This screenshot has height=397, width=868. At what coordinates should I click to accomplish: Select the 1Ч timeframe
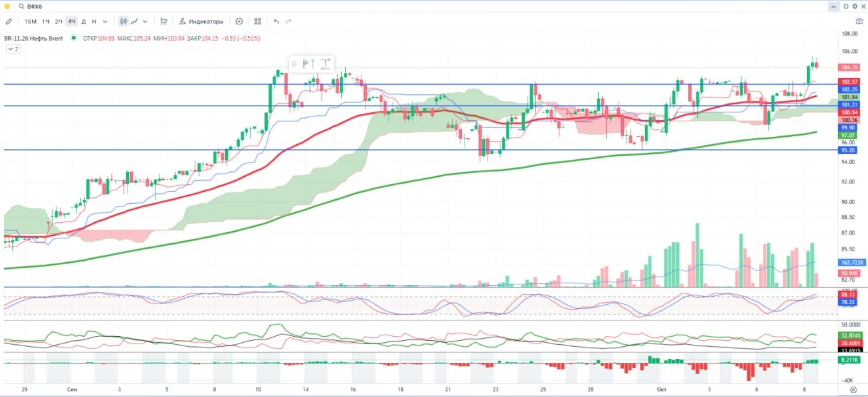pyautogui.click(x=45, y=21)
